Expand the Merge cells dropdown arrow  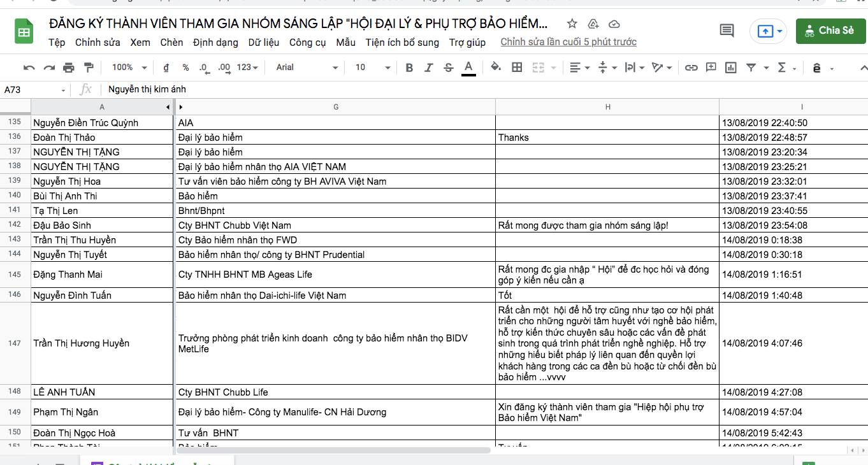[553, 68]
